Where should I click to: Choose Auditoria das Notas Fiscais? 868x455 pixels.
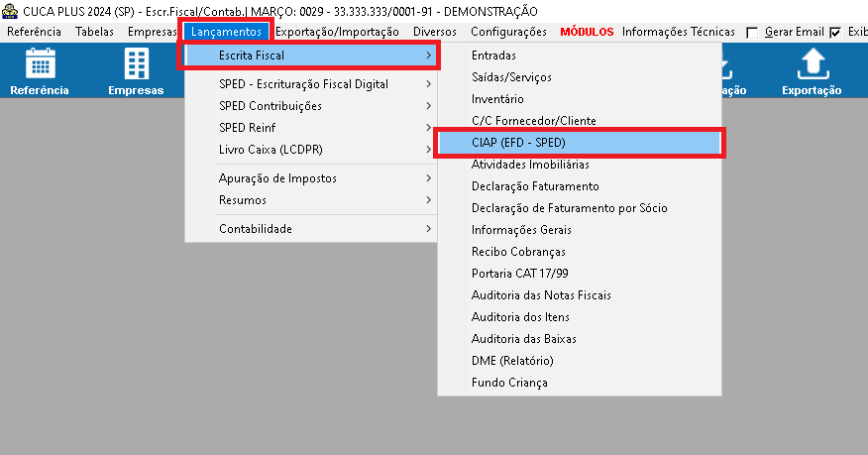(580, 295)
